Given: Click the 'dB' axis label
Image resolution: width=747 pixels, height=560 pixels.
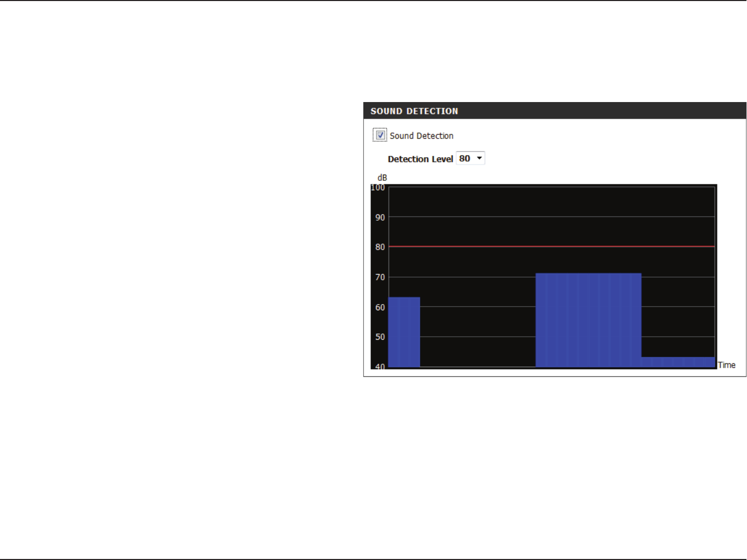Looking at the screenshot, I should 382,178.
